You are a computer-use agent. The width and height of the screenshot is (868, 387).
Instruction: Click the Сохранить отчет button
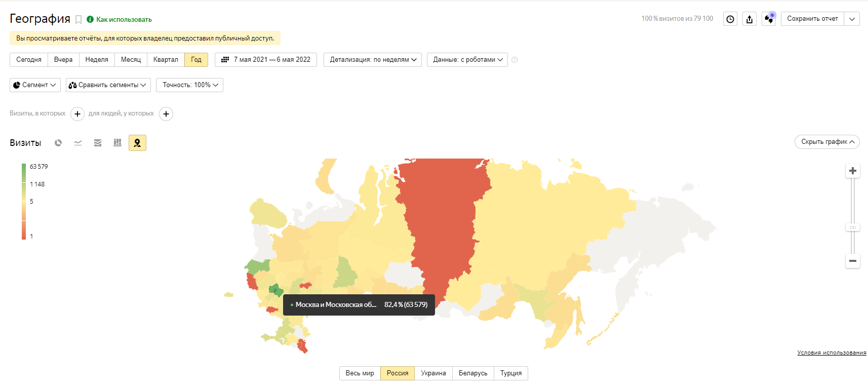click(x=812, y=19)
